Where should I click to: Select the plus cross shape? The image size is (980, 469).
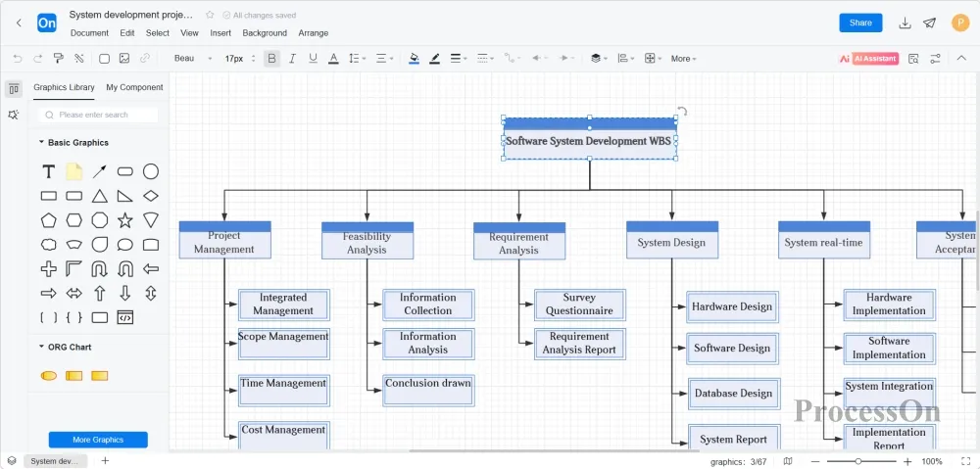(48, 268)
